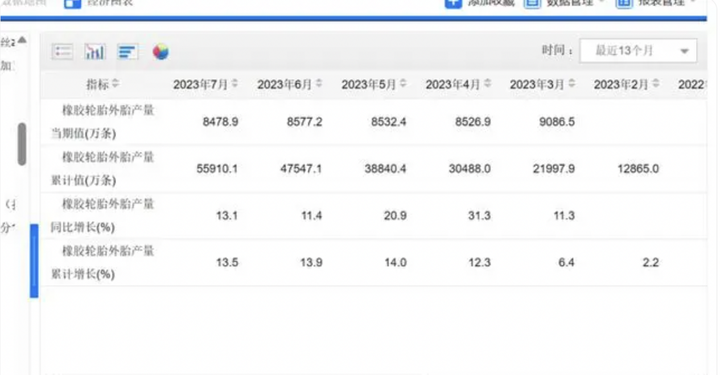Switch to the list table view icon

click(62, 51)
